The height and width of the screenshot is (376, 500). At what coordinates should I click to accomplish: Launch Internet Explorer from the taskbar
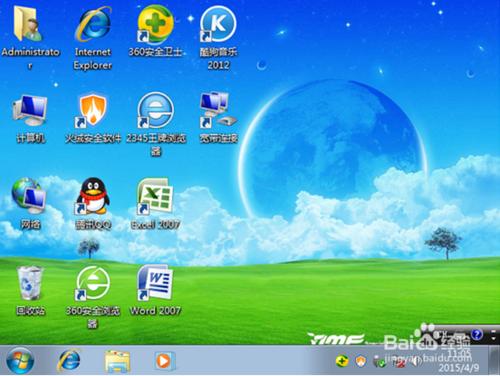[69, 361]
